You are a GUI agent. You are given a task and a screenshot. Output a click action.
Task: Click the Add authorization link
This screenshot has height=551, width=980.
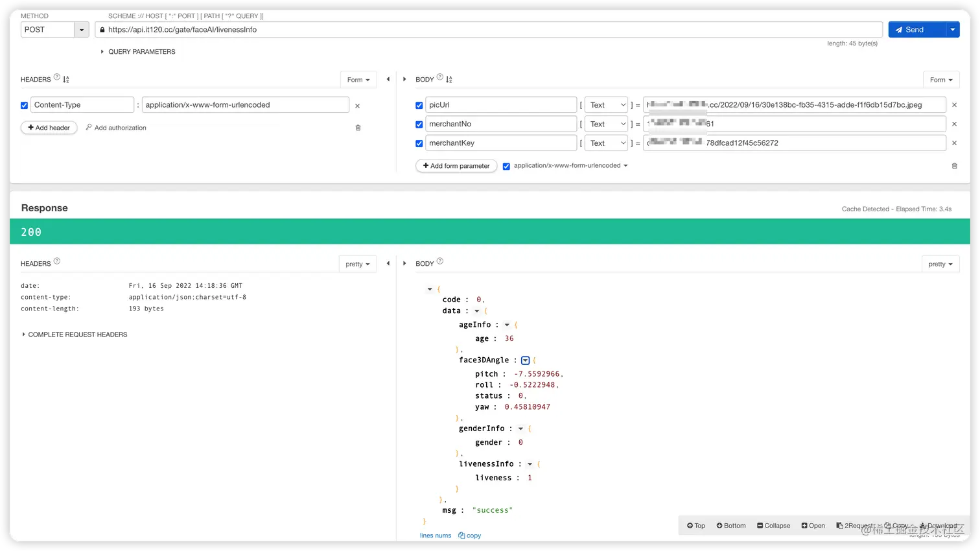pyautogui.click(x=116, y=128)
